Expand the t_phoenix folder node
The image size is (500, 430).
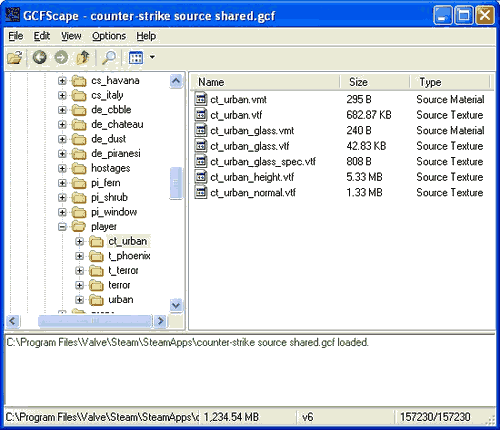79,256
